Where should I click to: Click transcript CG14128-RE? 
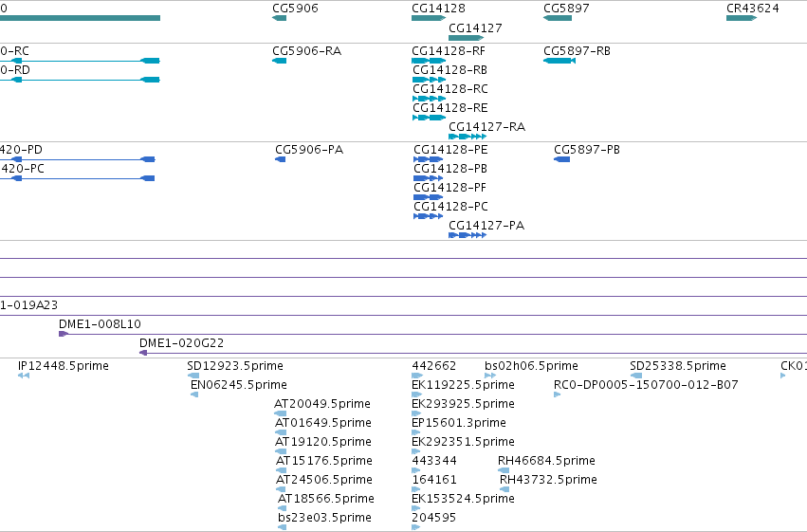(x=450, y=108)
